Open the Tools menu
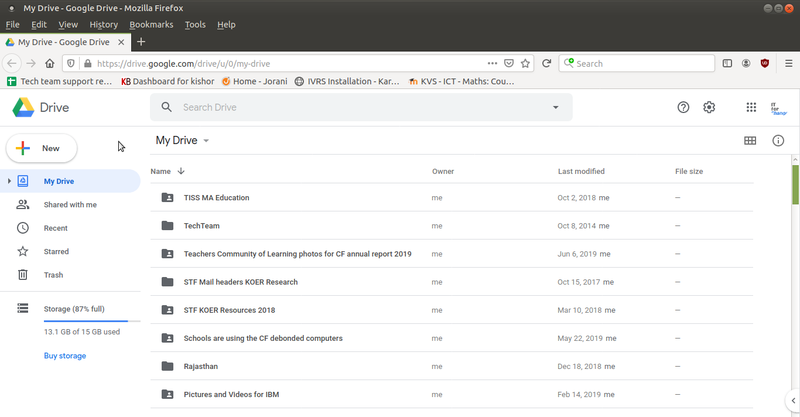800x417 pixels. click(x=195, y=24)
